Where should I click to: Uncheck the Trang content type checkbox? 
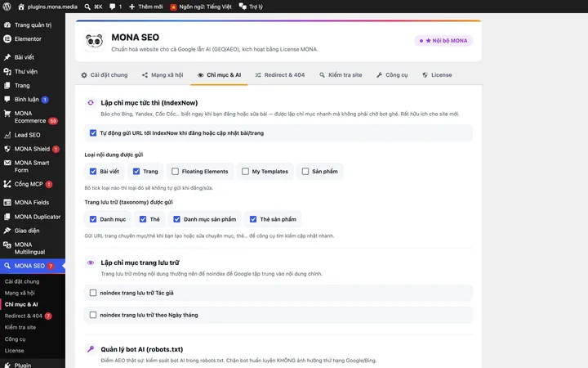(136, 171)
